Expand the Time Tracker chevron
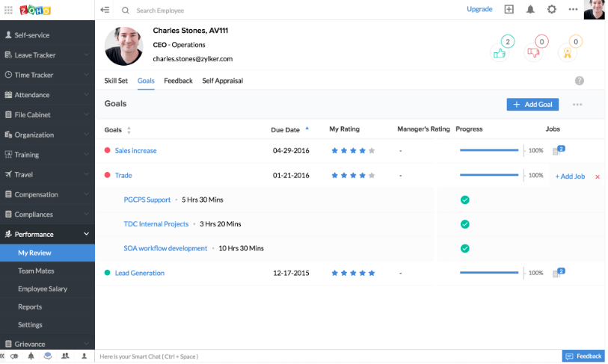 click(x=87, y=75)
